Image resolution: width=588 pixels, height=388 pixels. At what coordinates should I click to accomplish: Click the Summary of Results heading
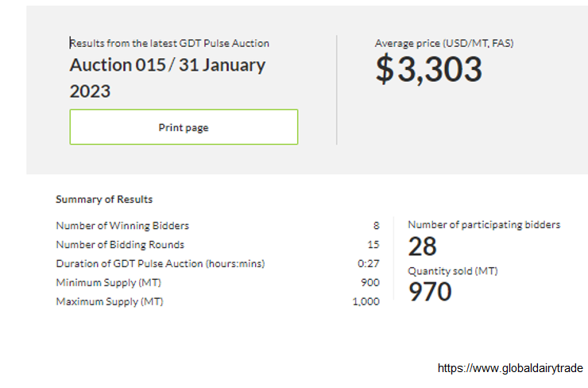click(x=104, y=200)
